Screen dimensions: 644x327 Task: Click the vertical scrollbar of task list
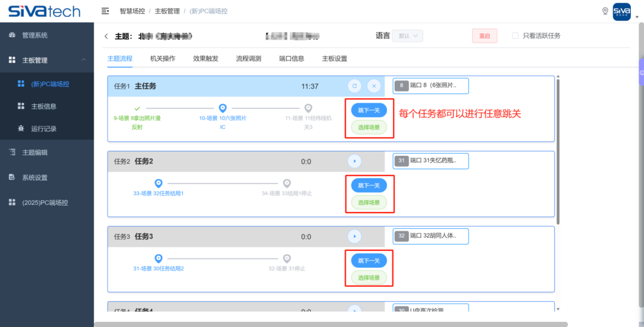point(558,151)
